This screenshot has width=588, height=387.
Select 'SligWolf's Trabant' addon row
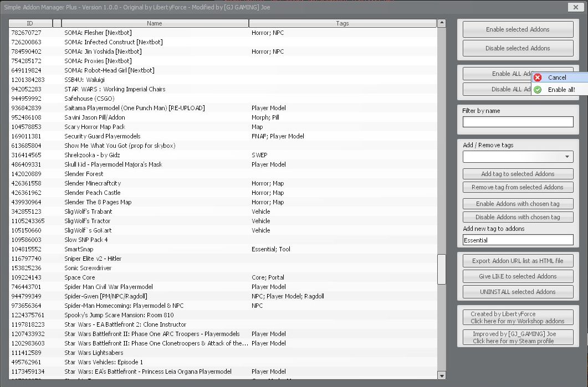[223, 211]
